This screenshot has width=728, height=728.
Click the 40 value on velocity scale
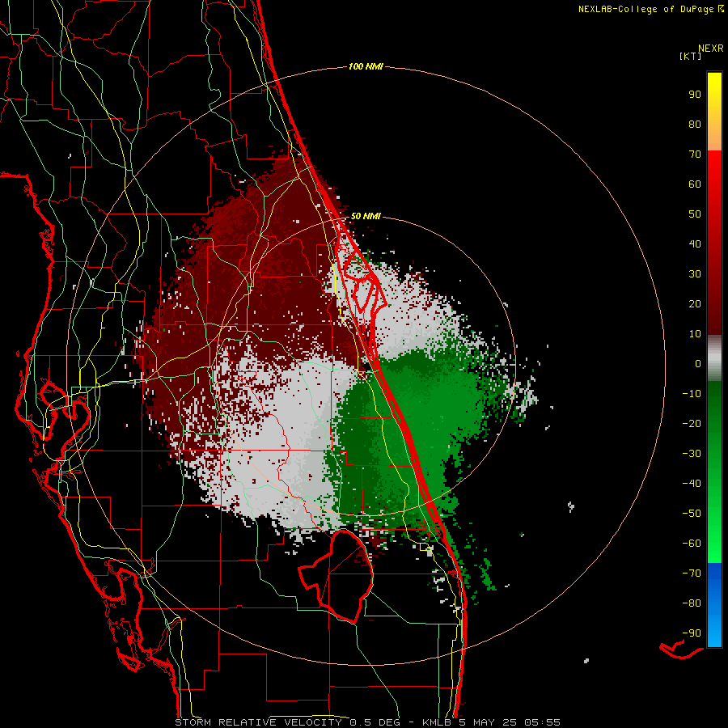coord(695,244)
